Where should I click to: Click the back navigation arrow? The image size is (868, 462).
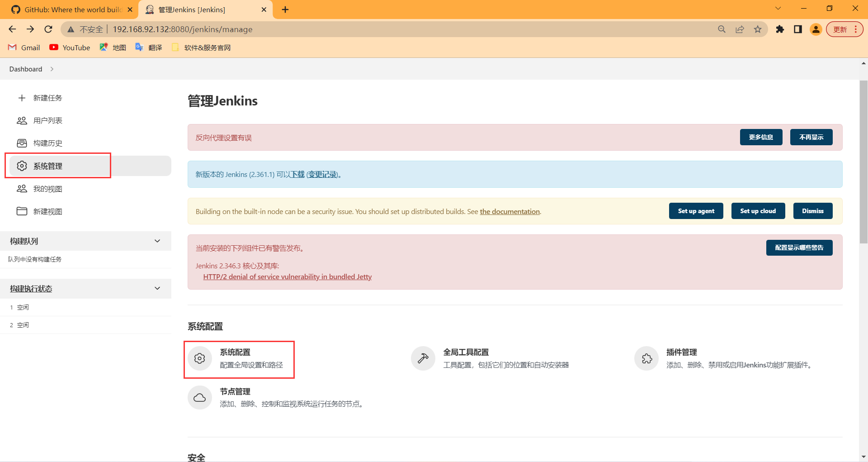12,29
